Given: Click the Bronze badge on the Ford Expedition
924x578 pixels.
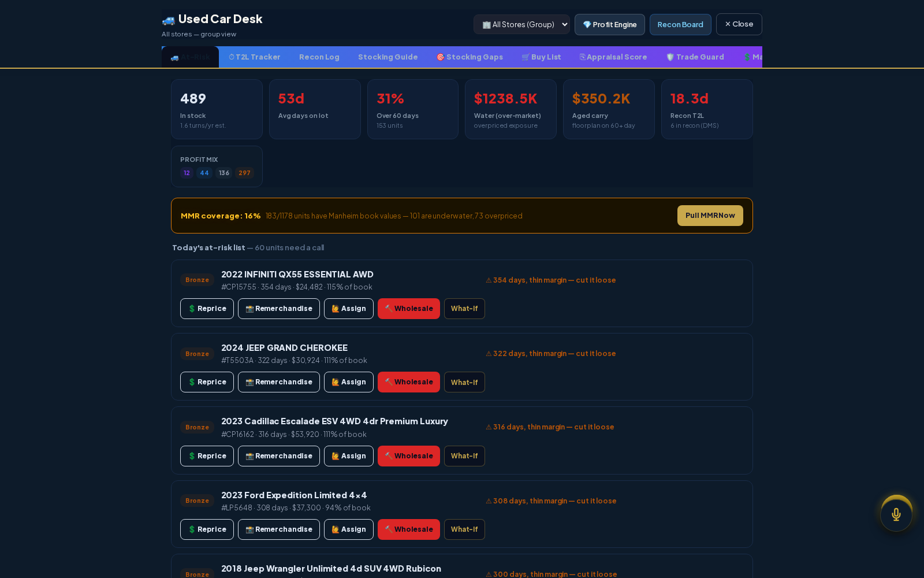Looking at the screenshot, I should 197,501.
